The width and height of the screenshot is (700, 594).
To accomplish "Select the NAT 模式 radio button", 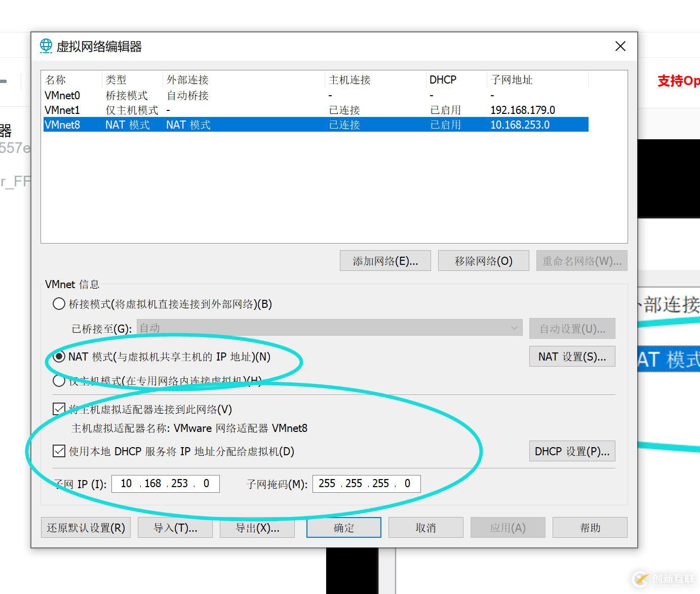I will click(58, 357).
